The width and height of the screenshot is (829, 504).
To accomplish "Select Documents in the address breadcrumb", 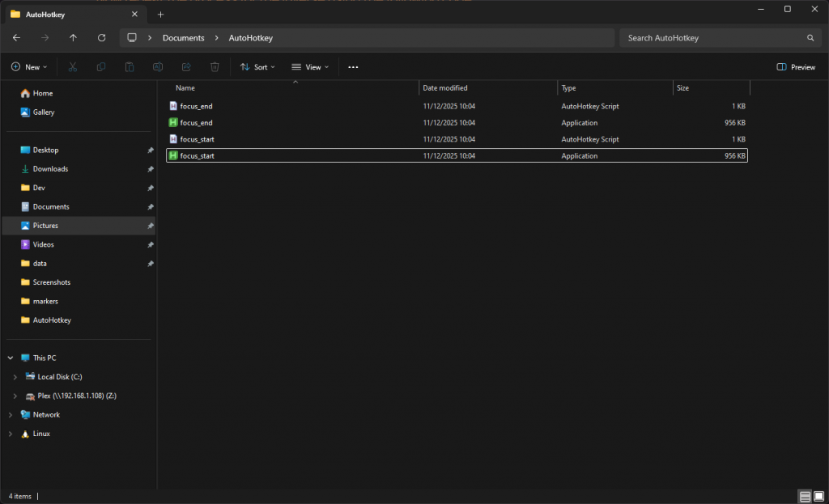I will click(183, 38).
